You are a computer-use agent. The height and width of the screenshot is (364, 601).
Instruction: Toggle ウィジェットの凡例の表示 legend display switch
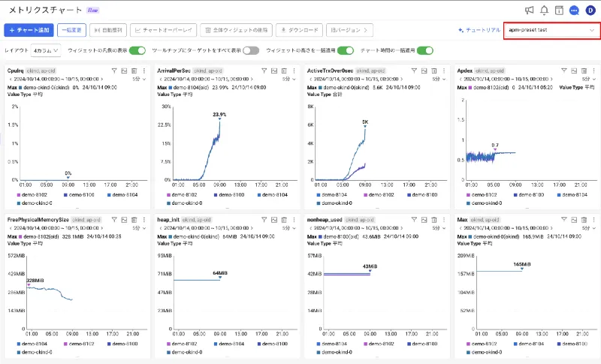pyautogui.click(x=137, y=50)
